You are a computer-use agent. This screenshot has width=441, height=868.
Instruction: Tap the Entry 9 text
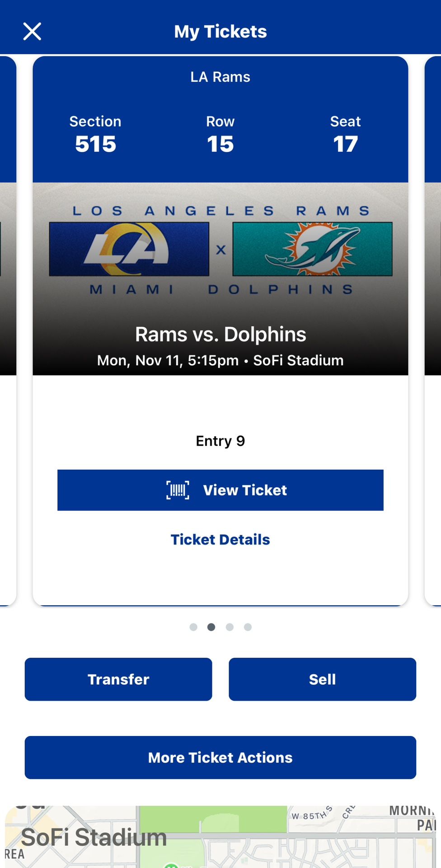coord(220,441)
